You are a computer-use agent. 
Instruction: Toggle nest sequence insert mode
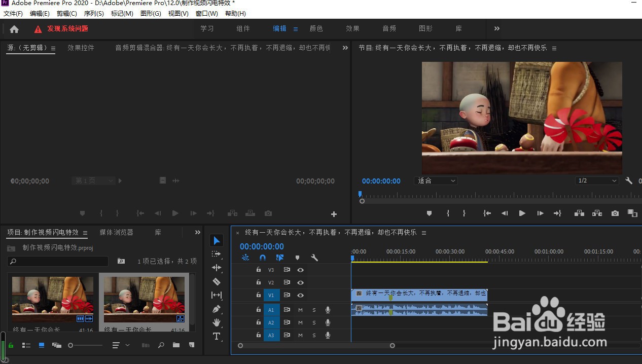245,258
